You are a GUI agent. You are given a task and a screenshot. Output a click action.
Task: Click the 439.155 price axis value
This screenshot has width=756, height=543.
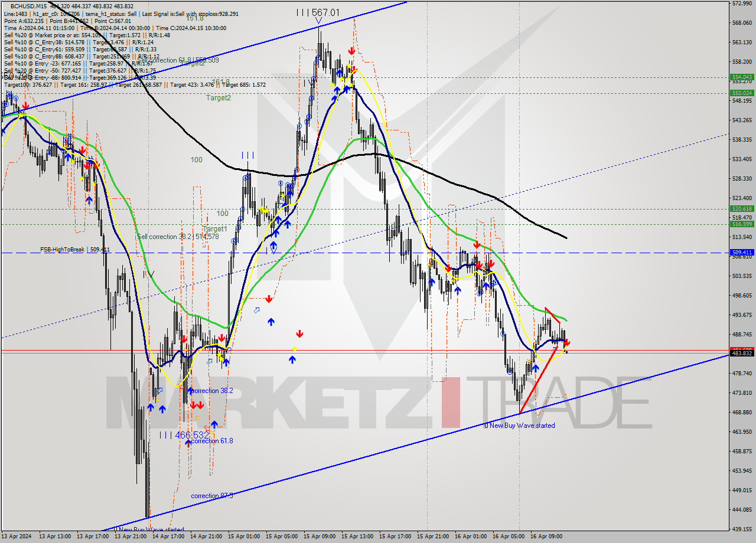[742, 529]
